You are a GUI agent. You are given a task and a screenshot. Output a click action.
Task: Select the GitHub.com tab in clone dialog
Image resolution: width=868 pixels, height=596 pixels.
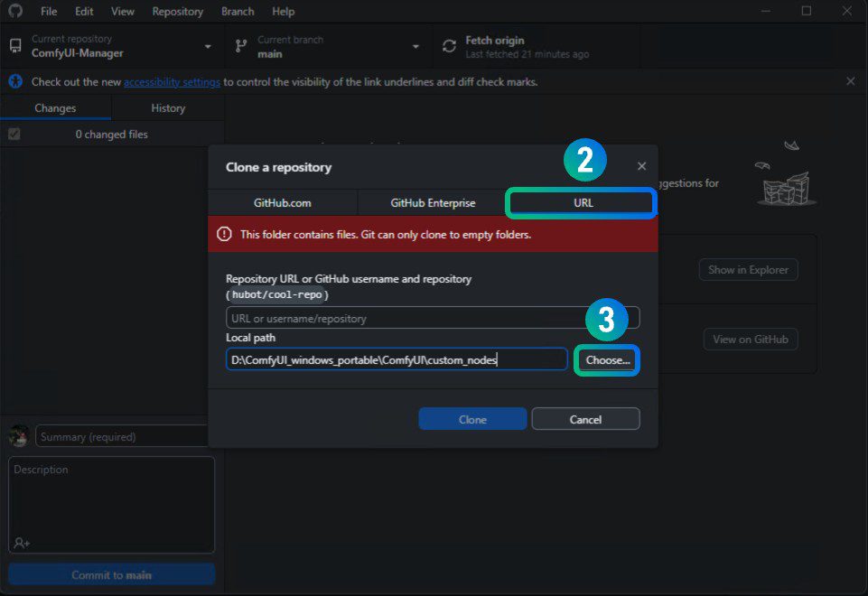283,203
